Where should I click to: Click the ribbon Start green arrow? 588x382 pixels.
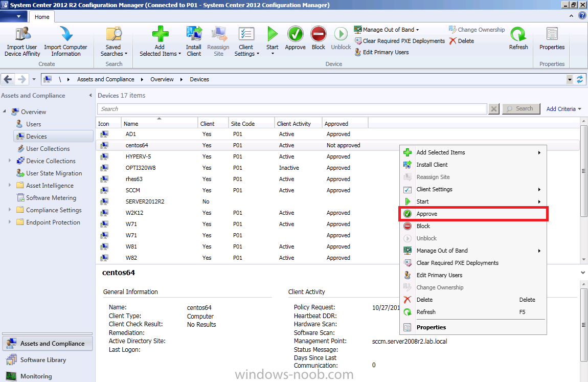pos(272,34)
